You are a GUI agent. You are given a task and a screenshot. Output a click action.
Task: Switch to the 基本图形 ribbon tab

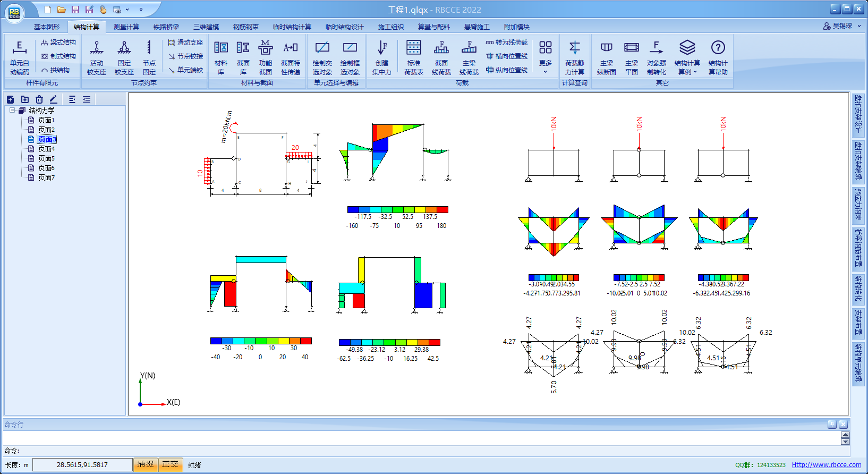click(47, 27)
